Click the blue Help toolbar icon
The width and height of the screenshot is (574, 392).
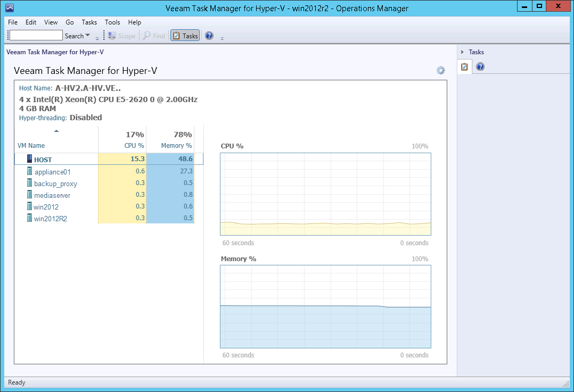point(209,36)
